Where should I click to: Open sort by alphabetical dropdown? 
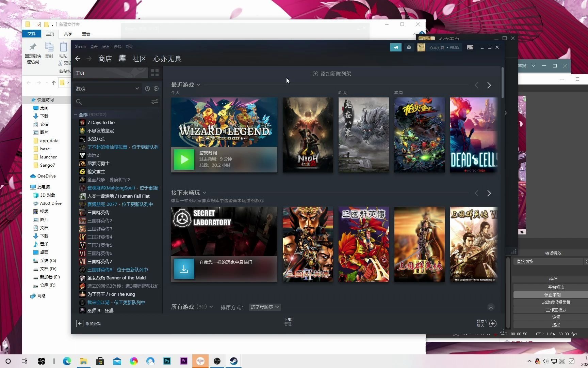click(x=265, y=307)
